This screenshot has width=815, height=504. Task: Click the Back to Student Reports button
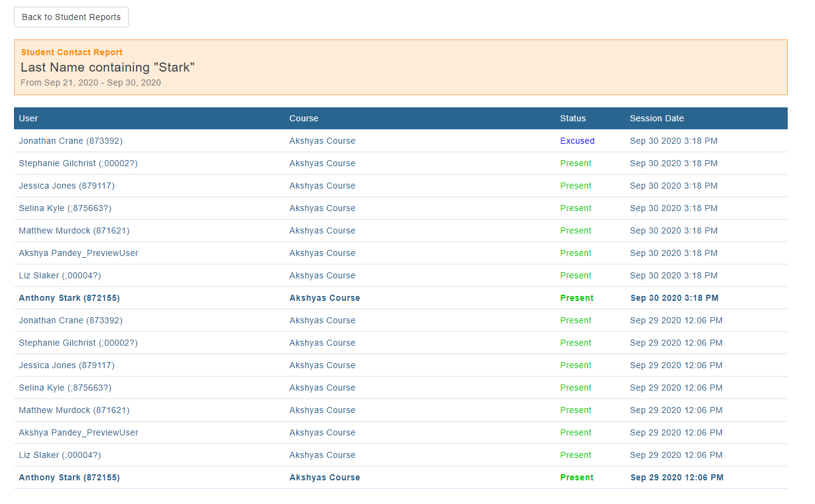71,17
